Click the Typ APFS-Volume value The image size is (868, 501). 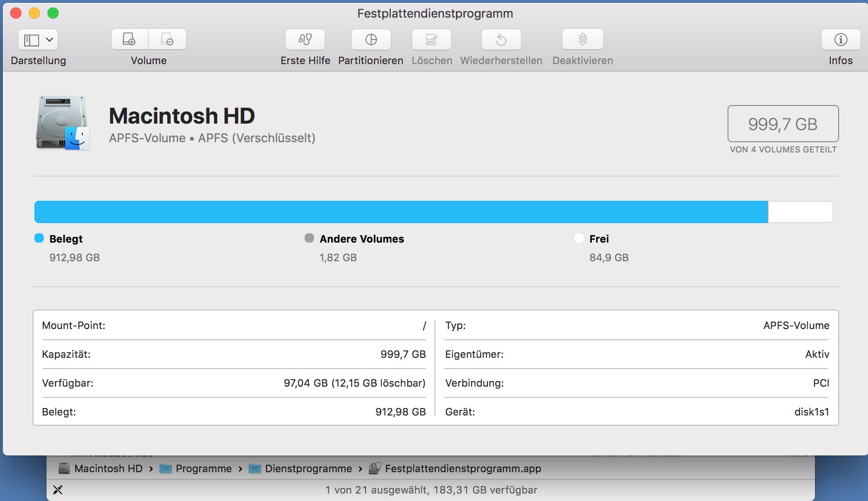pos(796,325)
